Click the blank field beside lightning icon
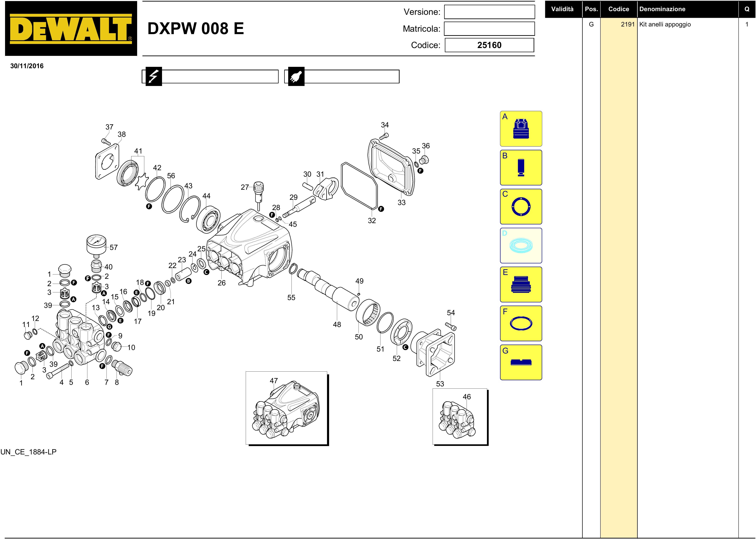Viewport: 756px width, 539px height. click(220, 76)
